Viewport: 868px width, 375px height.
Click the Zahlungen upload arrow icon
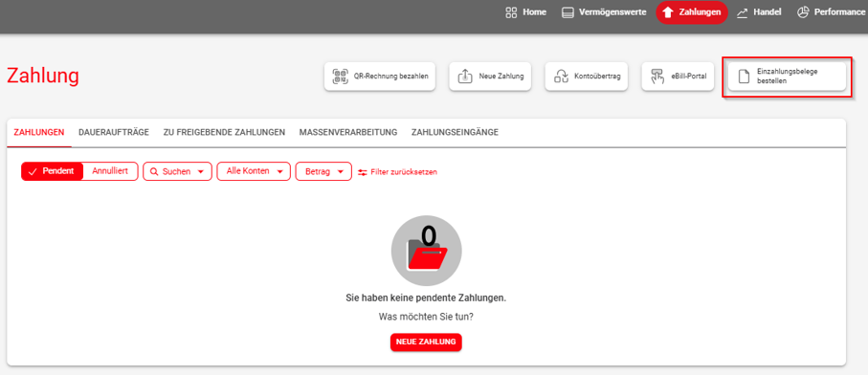pos(668,12)
